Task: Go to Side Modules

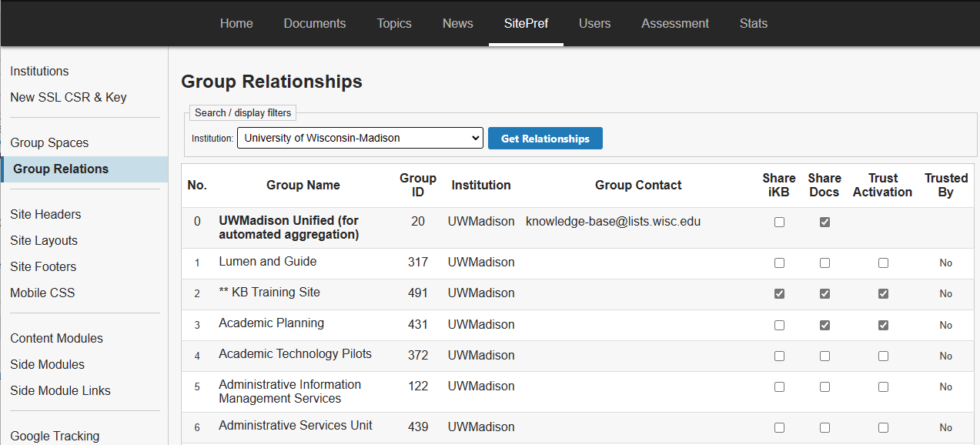Action: point(47,364)
